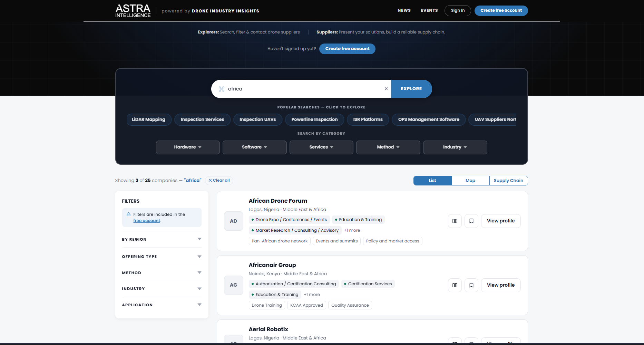
Task: View profile of Africanair Group
Action: [501, 285]
